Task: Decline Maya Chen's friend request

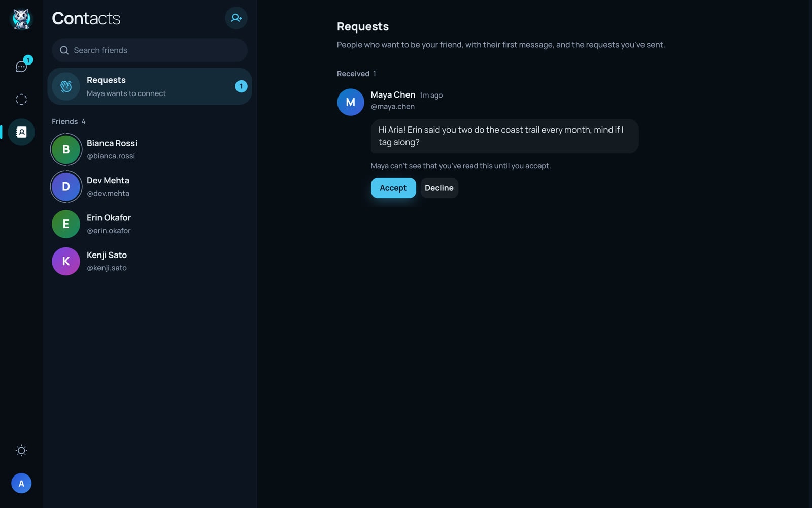Action: (439, 188)
